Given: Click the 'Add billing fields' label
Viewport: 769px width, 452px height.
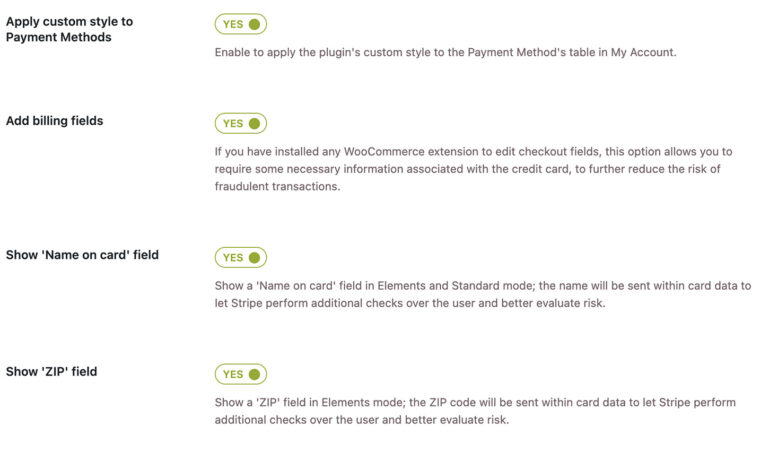Looking at the screenshot, I should [x=54, y=121].
